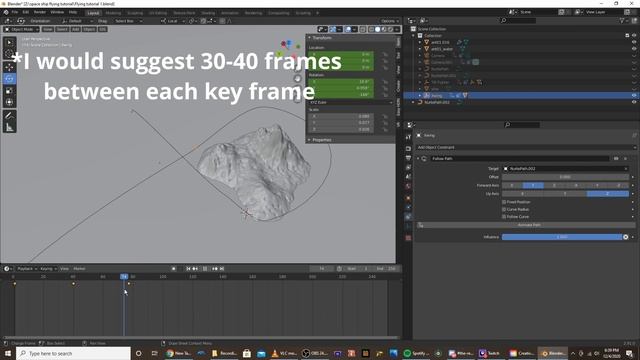640x360 pixels.
Task: Enable the Follow Curve checkbox
Action: click(x=504, y=217)
